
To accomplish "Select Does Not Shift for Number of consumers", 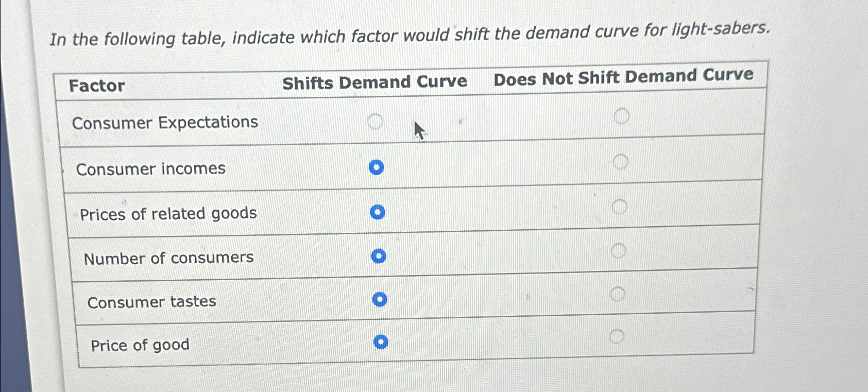I will [x=620, y=250].
